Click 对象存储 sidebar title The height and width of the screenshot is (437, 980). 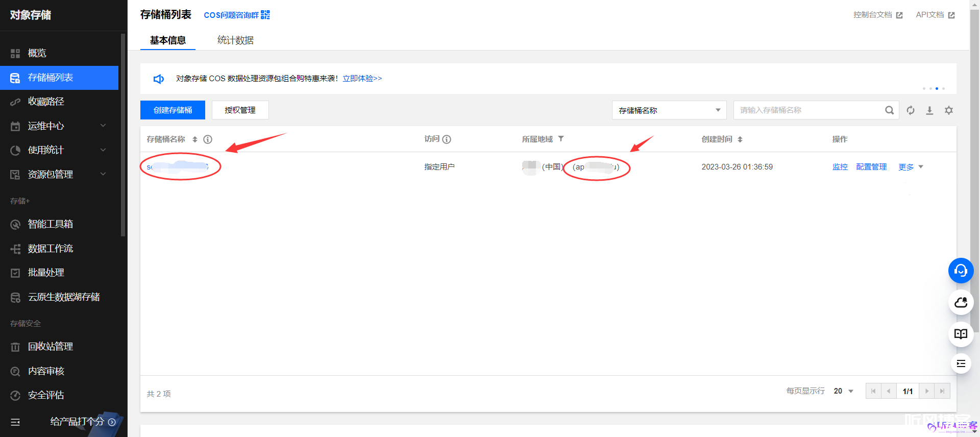click(31, 15)
